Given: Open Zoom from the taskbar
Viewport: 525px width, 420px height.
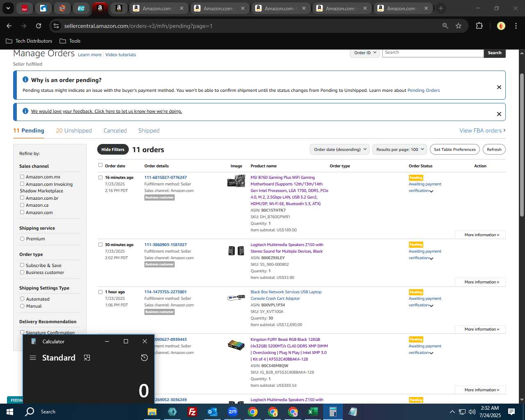Looking at the screenshot, I should click(233, 412).
